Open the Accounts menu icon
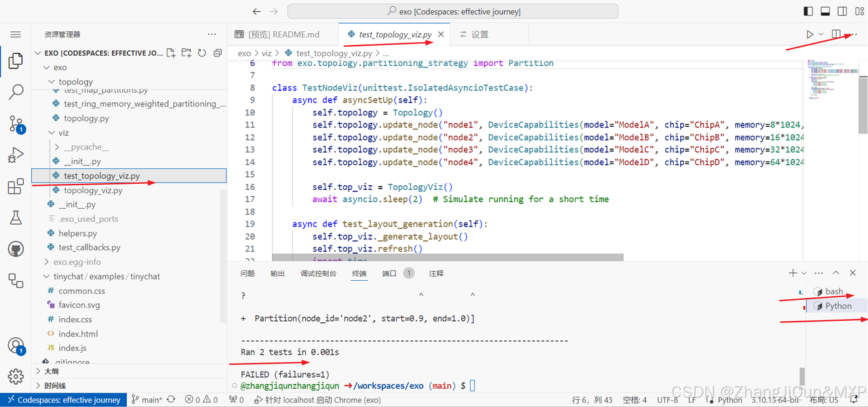The image size is (868, 407). tap(16, 346)
